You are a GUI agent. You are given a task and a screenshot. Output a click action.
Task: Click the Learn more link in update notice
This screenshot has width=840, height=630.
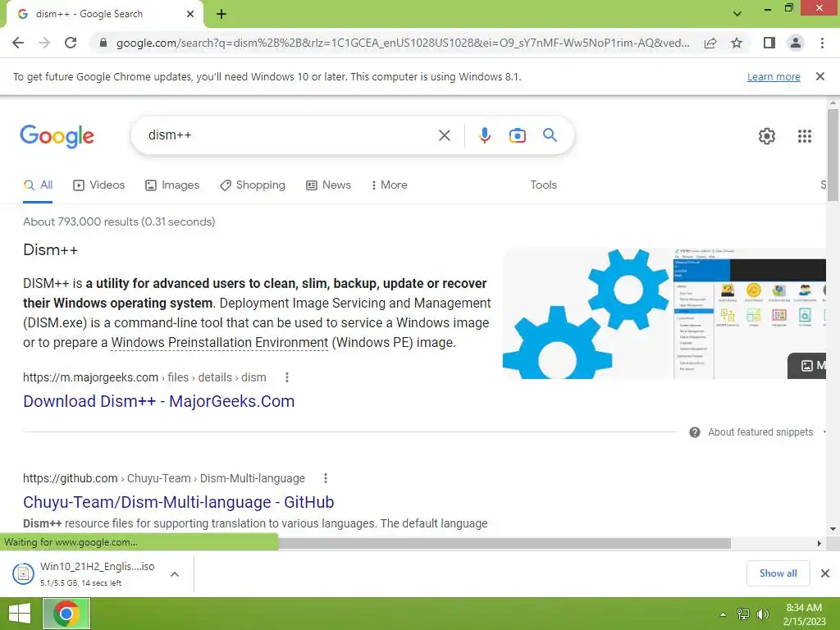tap(774, 76)
